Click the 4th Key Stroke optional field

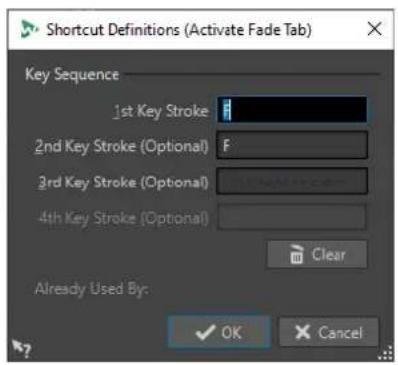click(x=292, y=217)
